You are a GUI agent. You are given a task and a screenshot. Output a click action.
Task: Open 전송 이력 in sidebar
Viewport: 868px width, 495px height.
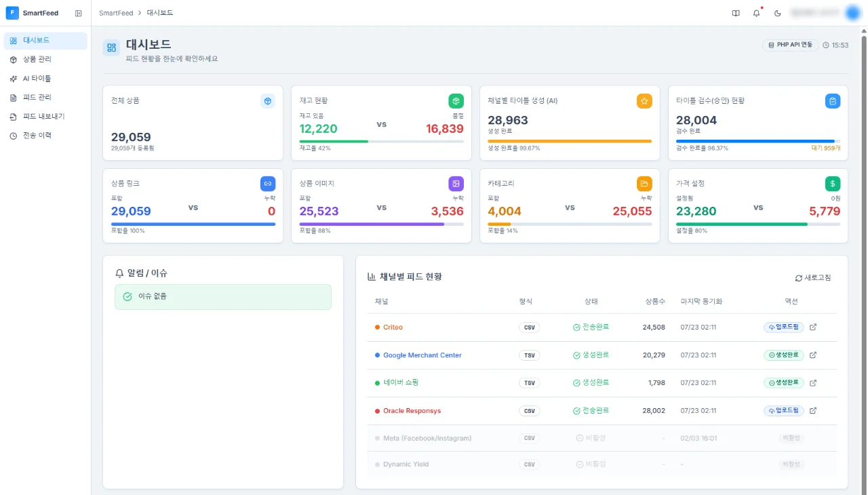[45, 136]
